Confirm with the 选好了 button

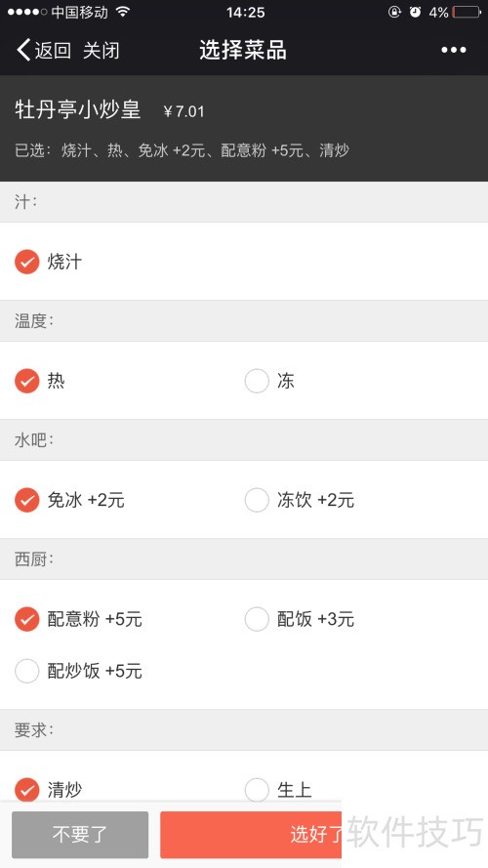point(316,834)
